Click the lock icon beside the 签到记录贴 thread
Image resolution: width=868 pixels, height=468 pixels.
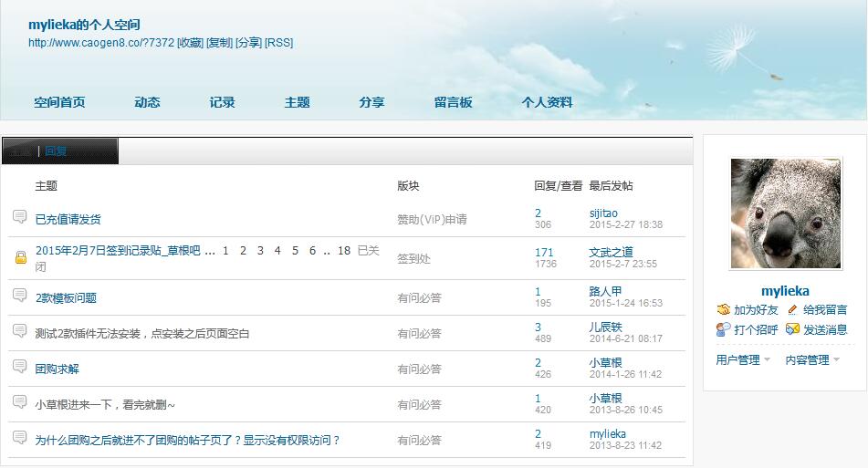coord(20,258)
